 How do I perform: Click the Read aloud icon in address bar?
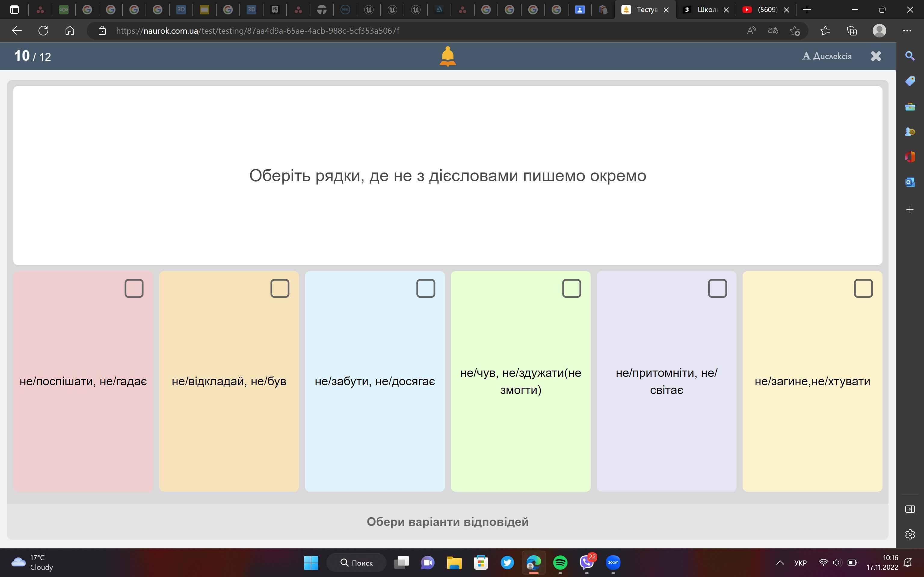[751, 31]
